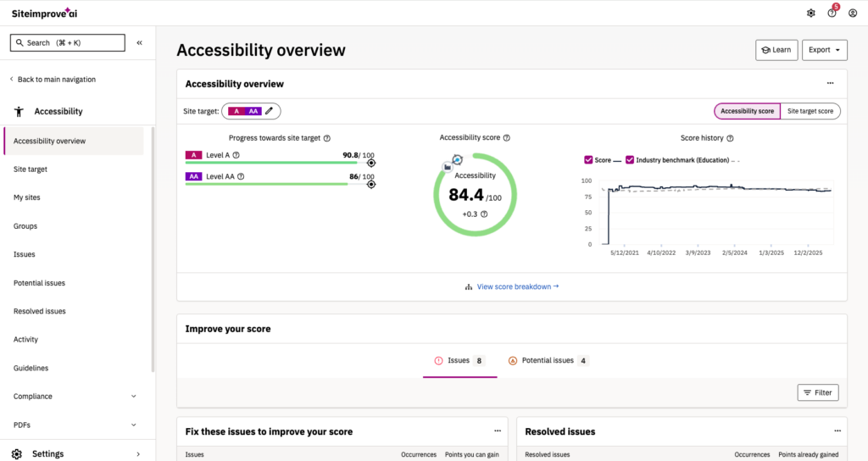
Task: Click the target marker on score dial
Action: tap(457, 160)
